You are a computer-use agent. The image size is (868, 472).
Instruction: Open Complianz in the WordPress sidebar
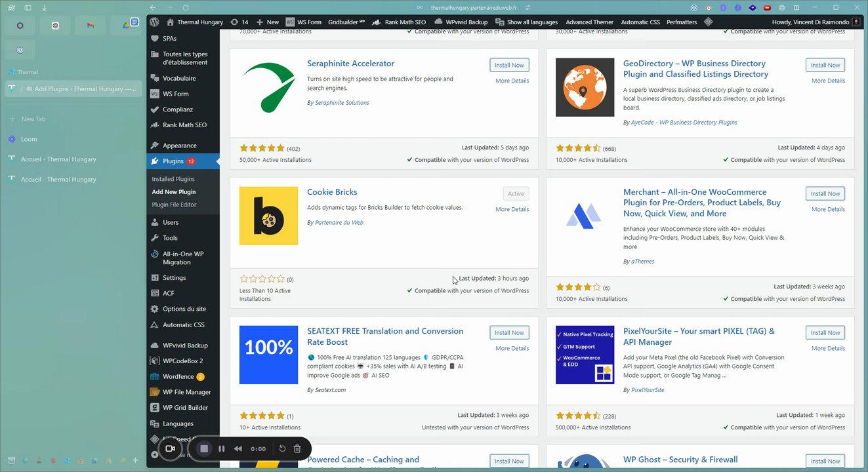(x=183, y=109)
